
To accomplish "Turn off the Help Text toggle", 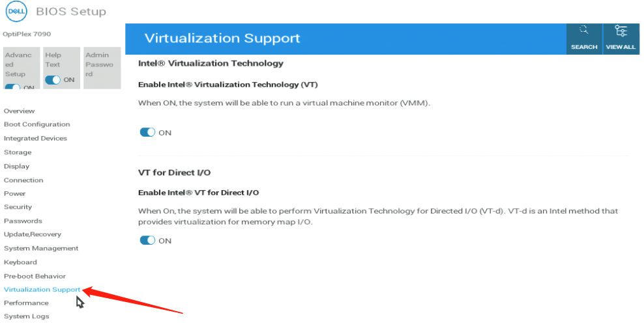I will coord(53,79).
